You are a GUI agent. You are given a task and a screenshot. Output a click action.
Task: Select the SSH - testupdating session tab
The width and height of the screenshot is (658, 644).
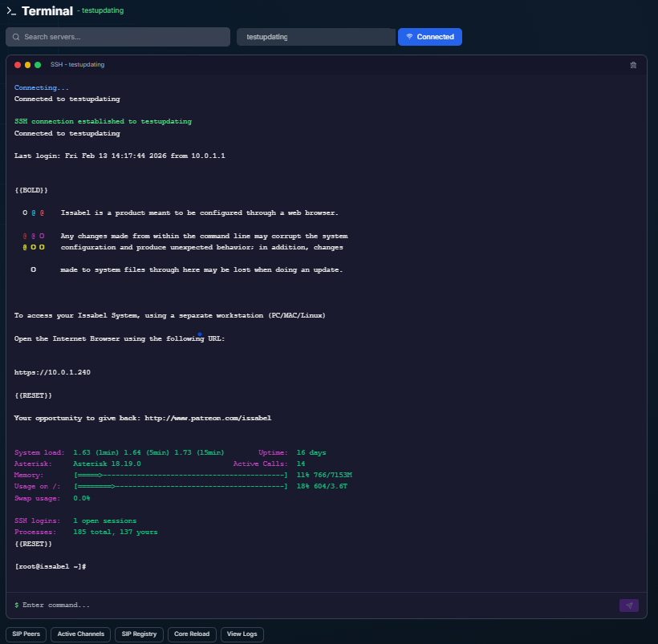(x=77, y=64)
